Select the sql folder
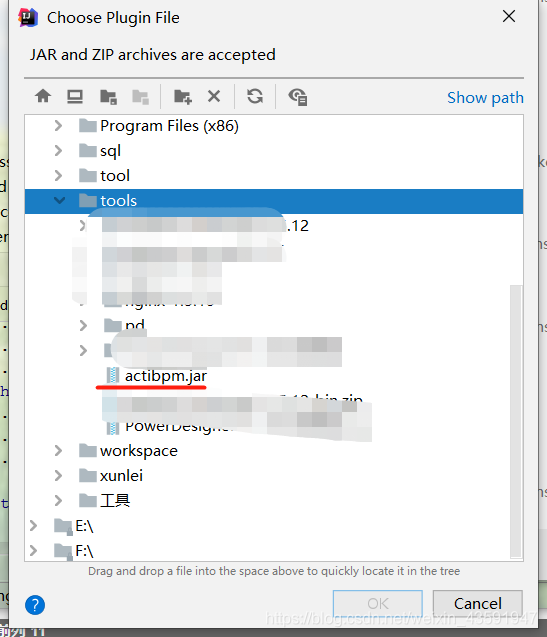Screen dimensions: 547x637 [x=111, y=151]
